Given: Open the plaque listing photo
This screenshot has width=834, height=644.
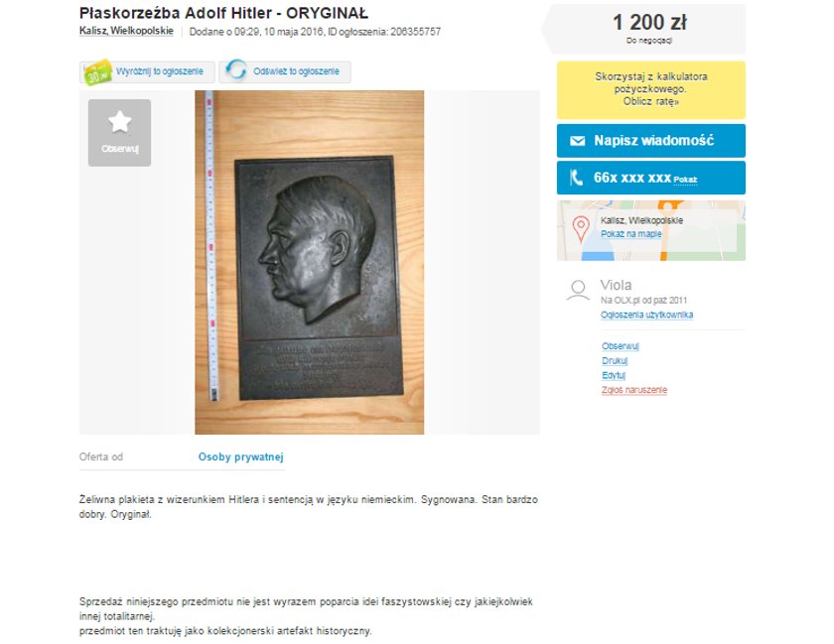Looking at the screenshot, I should point(310,262).
